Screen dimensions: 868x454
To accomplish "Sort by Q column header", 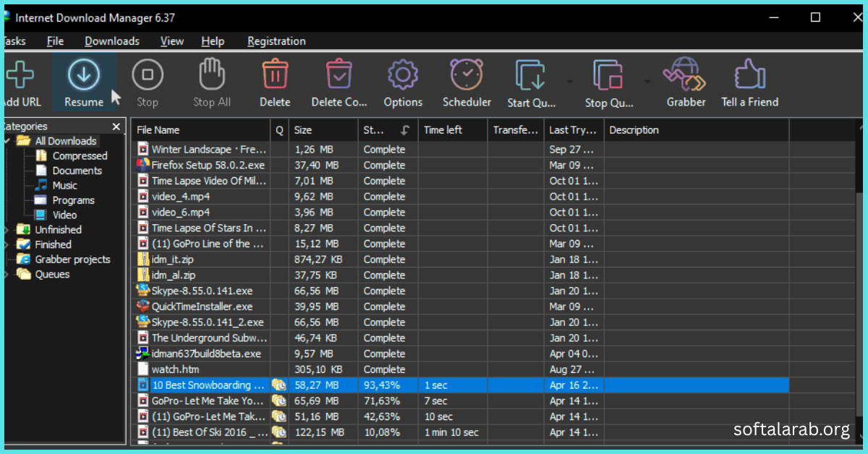I will point(280,130).
